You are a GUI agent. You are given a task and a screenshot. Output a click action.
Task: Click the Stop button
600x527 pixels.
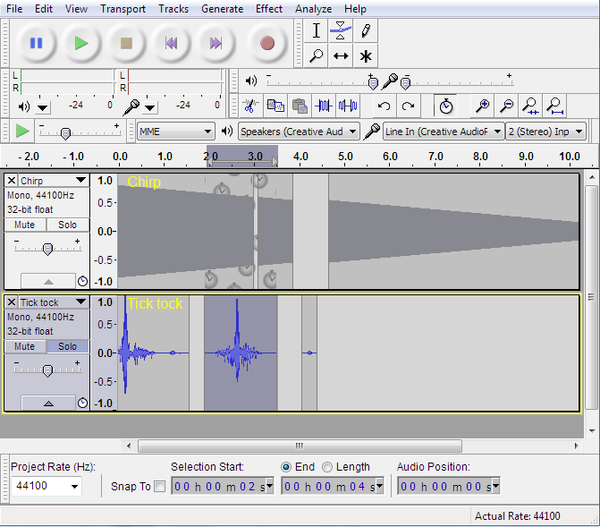(126, 43)
